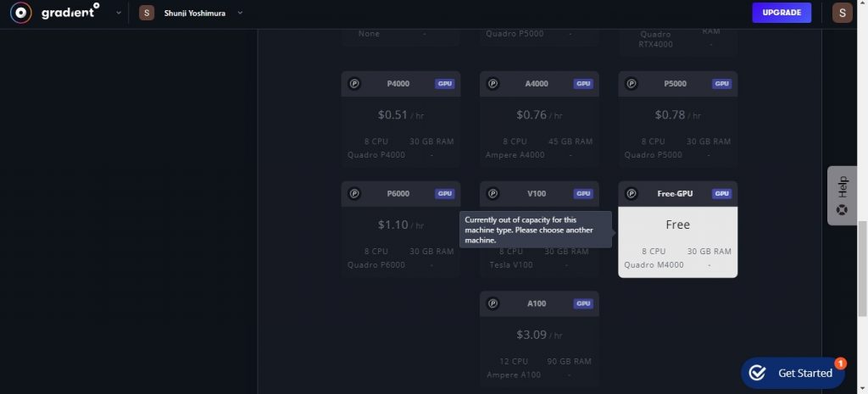Click the GPU badge on A100 card
Screen dimensions: 868x394
coord(583,303)
